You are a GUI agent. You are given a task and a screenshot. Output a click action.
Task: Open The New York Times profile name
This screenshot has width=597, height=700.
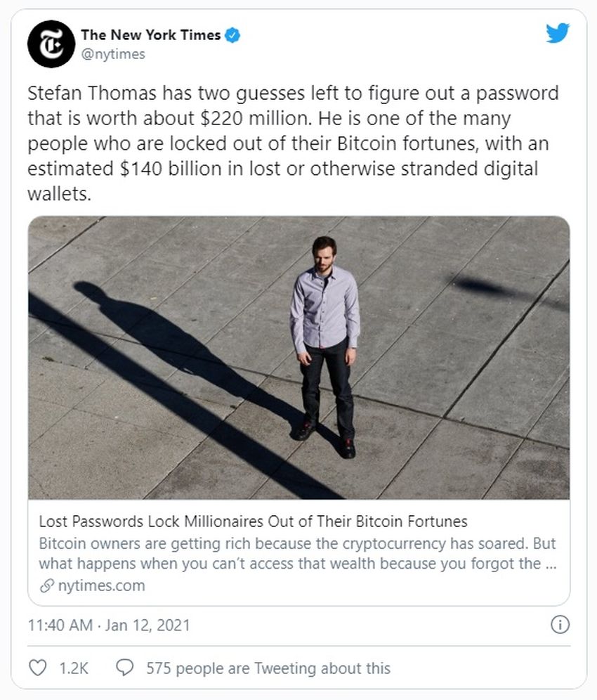[x=151, y=35]
